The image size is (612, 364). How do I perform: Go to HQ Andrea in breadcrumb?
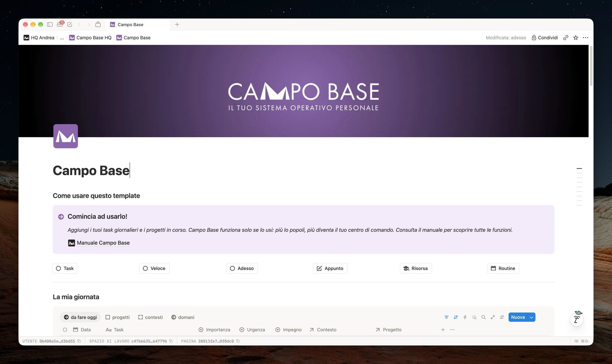(39, 38)
